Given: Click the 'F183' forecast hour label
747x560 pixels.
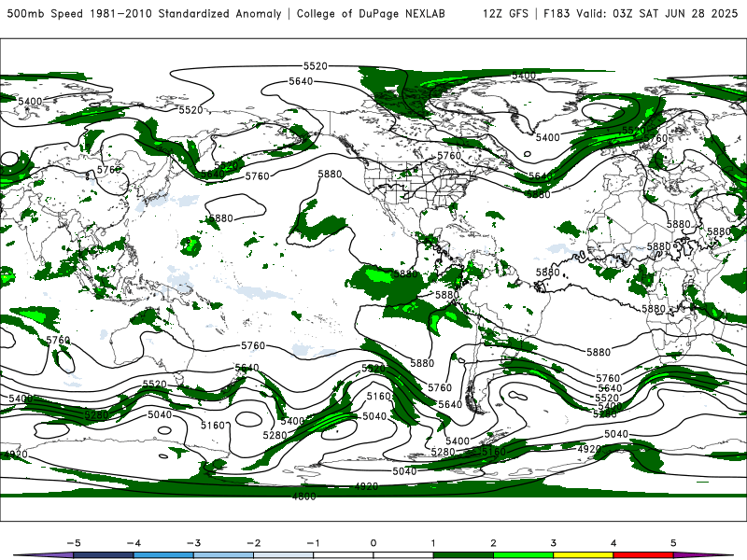Looking at the screenshot, I should coord(557,13).
